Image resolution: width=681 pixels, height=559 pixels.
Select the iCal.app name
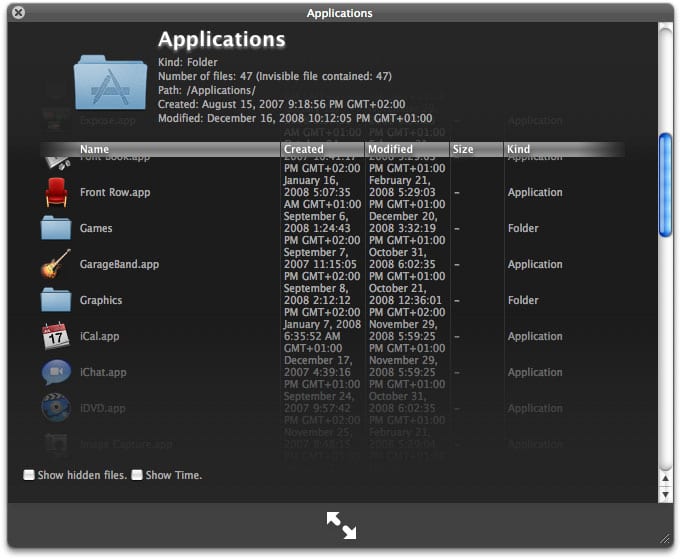pos(99,336)
